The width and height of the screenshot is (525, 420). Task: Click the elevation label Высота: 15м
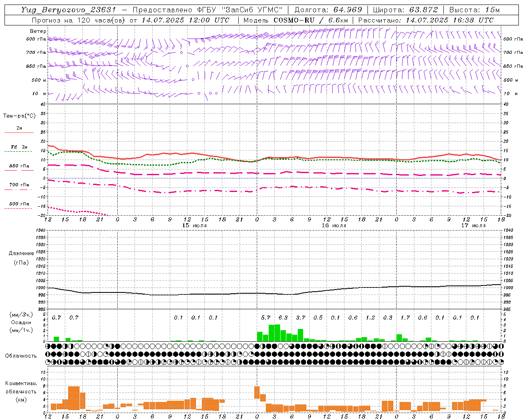(x=475, y=10)
